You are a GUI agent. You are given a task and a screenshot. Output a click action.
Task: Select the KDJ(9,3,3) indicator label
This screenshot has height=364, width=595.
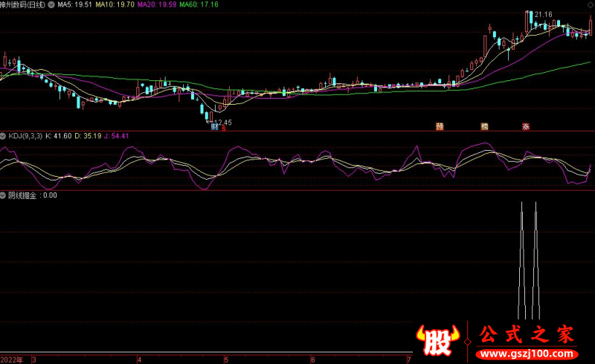point(25,136)
